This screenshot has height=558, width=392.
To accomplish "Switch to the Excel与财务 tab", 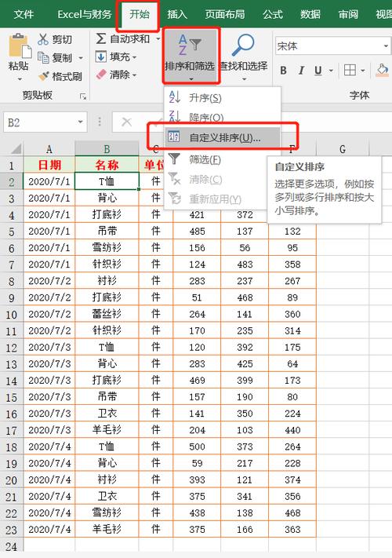I will point(85,14).
